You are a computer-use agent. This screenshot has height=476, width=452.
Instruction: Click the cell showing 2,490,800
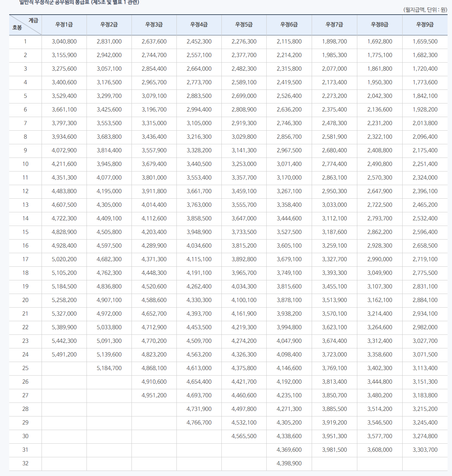point(380,164)
